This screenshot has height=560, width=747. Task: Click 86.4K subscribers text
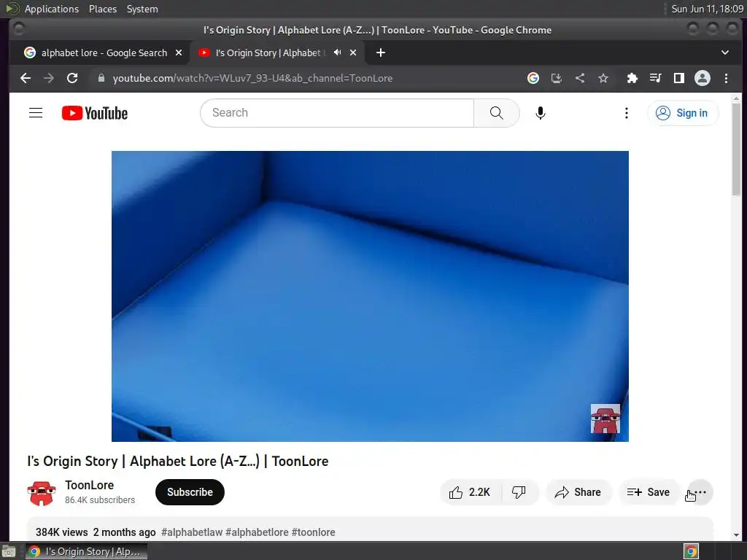100,500
